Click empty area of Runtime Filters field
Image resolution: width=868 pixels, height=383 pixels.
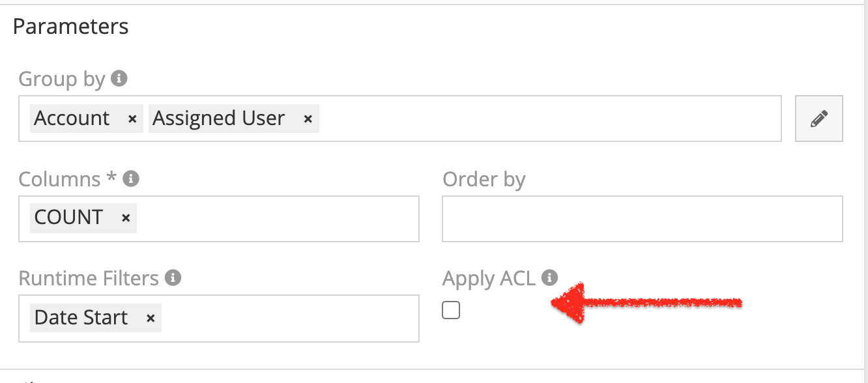click(x=287, y=318)
